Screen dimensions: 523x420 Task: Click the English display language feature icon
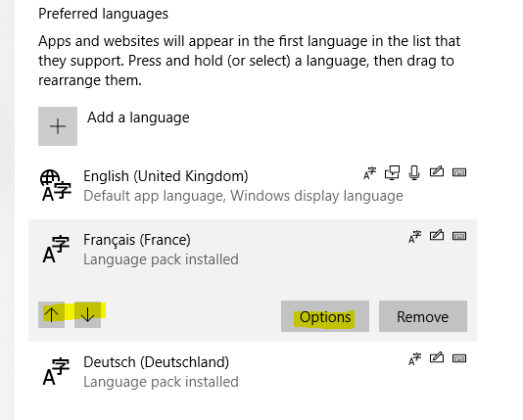[x=369, y=173]
